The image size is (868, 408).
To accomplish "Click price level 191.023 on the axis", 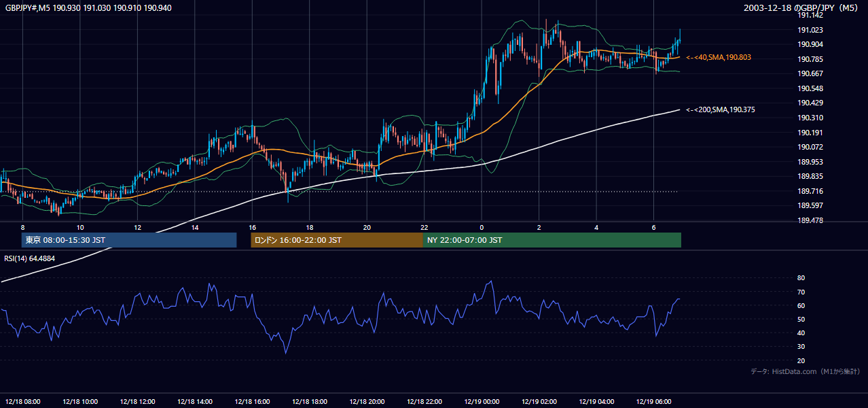I will [x=810, y=30].
